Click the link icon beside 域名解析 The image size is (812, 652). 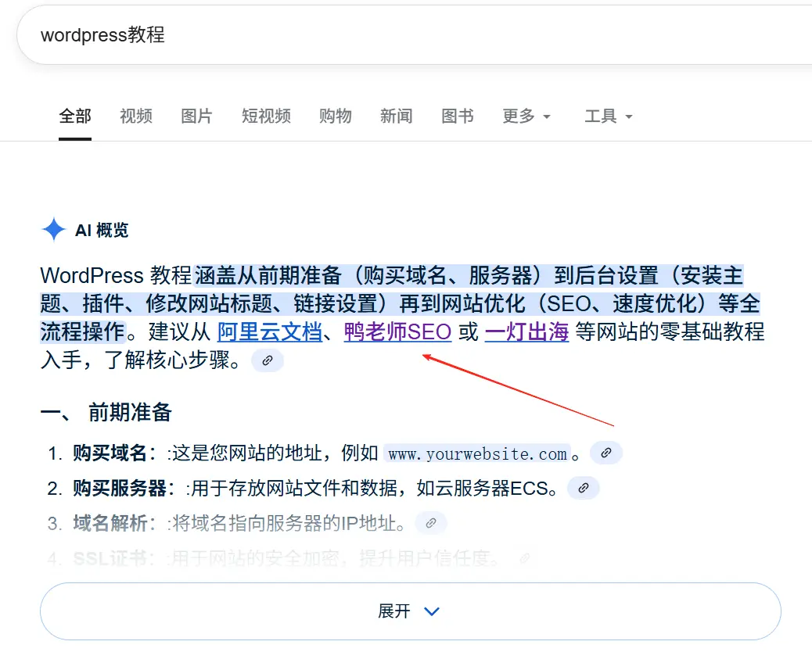[x=430, y=523]
